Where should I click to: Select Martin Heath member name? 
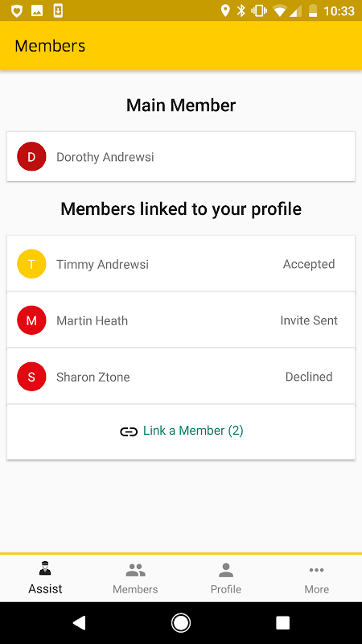(x=92, y=320)
